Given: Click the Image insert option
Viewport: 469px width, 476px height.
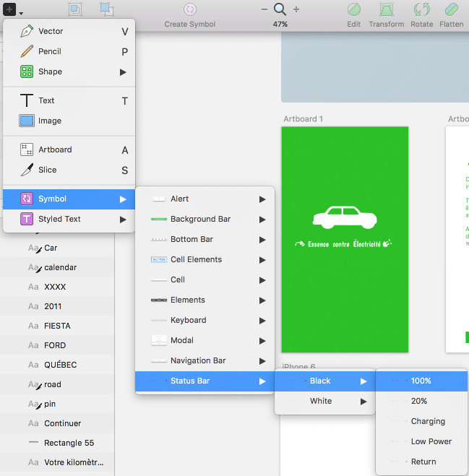Looking at the screenshot, I should pyautogui.click(x=50, y=121).
